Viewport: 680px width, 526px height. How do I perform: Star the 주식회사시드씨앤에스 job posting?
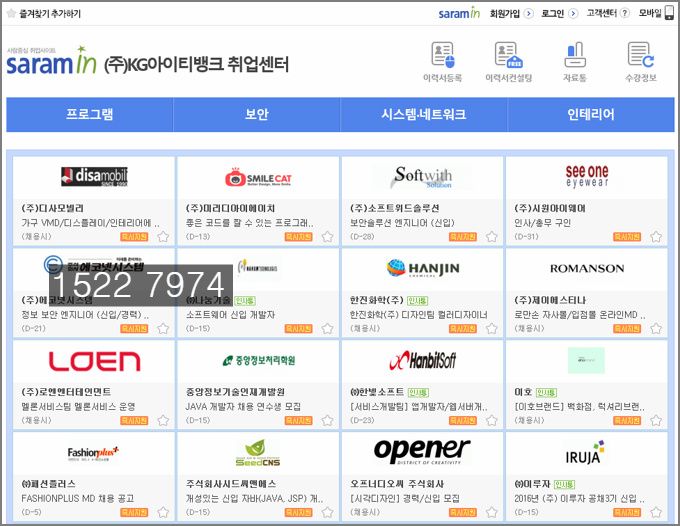tap(327, 513)
